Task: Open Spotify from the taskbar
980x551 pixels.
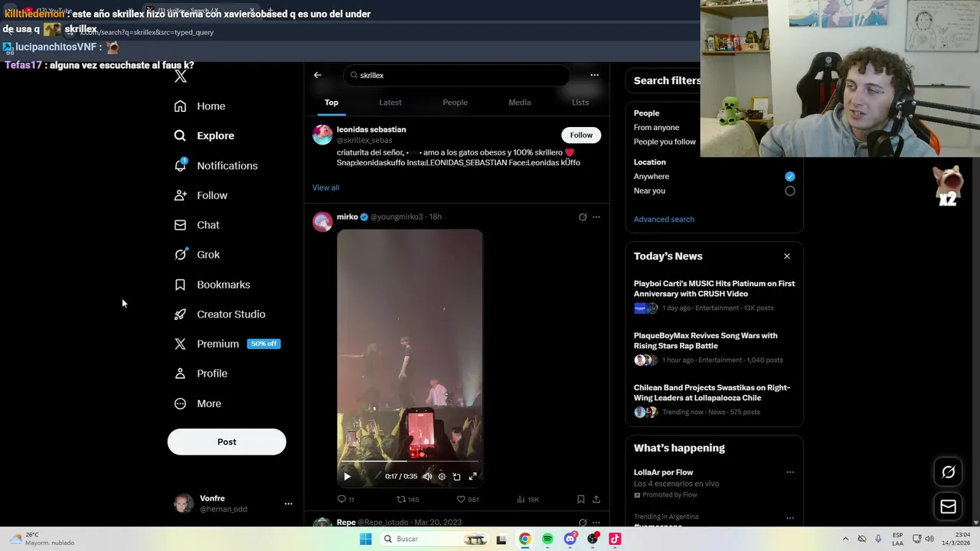Action: point(547,539)
